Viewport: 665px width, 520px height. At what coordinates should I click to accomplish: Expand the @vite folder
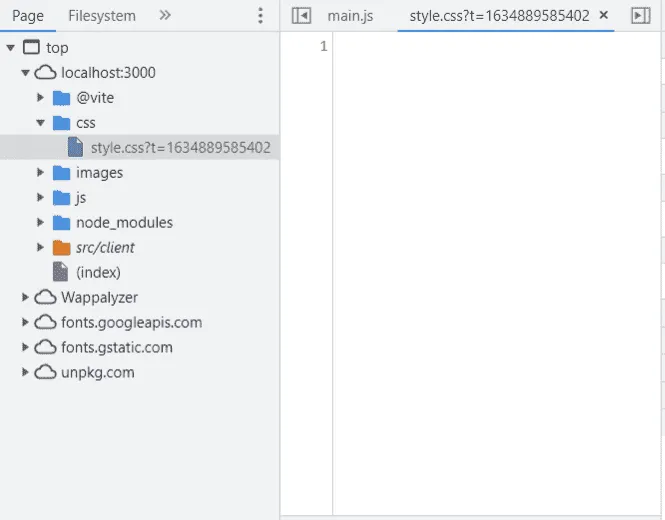(40, 98)
